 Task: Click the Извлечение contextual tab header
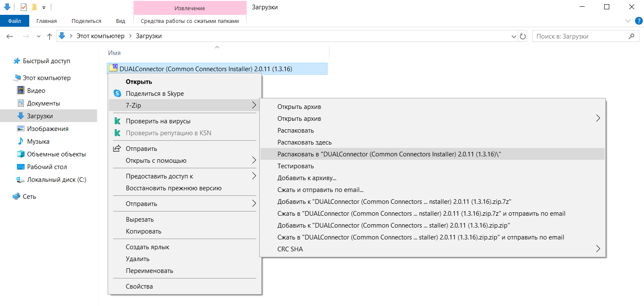coord(190,8)
